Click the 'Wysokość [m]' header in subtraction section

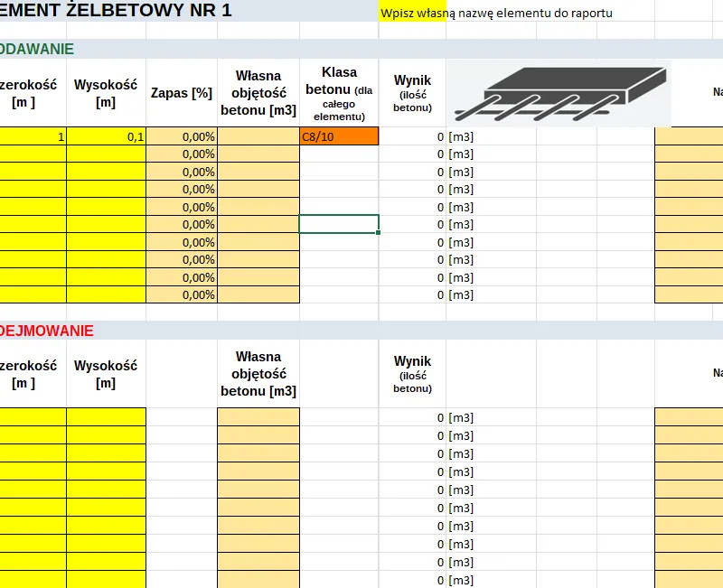[x=106, y=374]
